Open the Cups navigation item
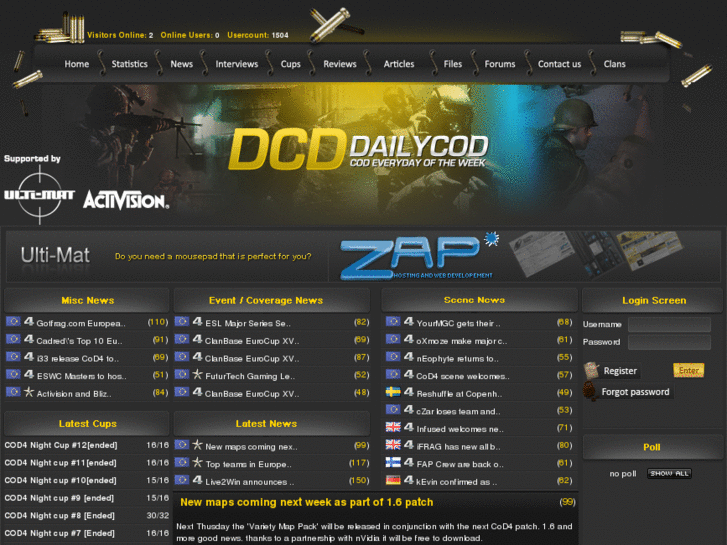The height and width of the screenshot is (545, 727). pos(290,64)
